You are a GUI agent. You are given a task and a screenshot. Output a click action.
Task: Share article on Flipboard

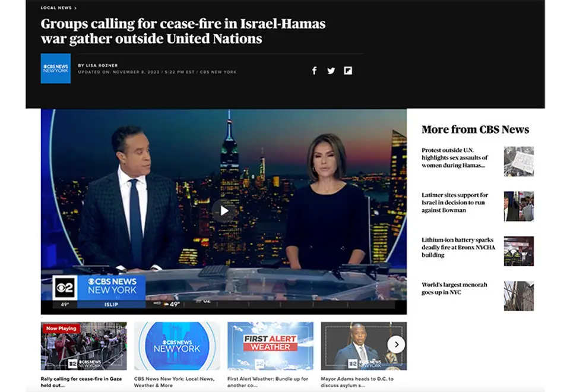[x=348, y=71]
